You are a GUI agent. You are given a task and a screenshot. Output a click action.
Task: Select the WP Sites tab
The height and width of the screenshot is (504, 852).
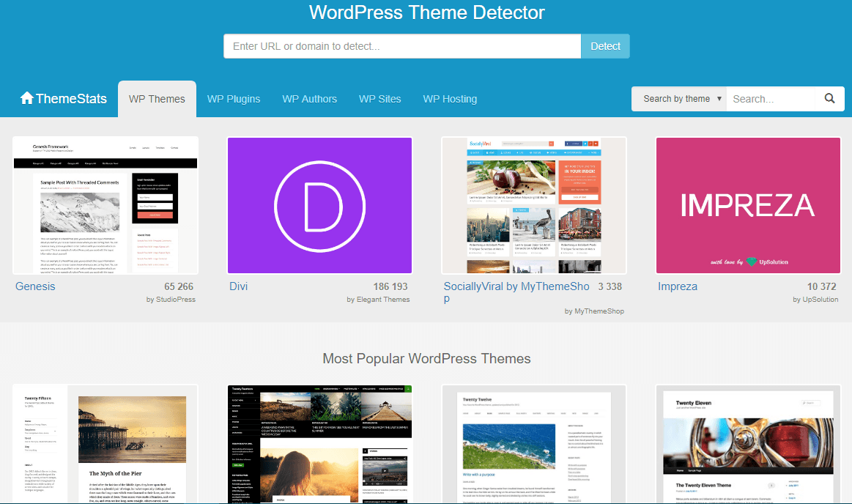pyautogui.click(x=379, y=99)
